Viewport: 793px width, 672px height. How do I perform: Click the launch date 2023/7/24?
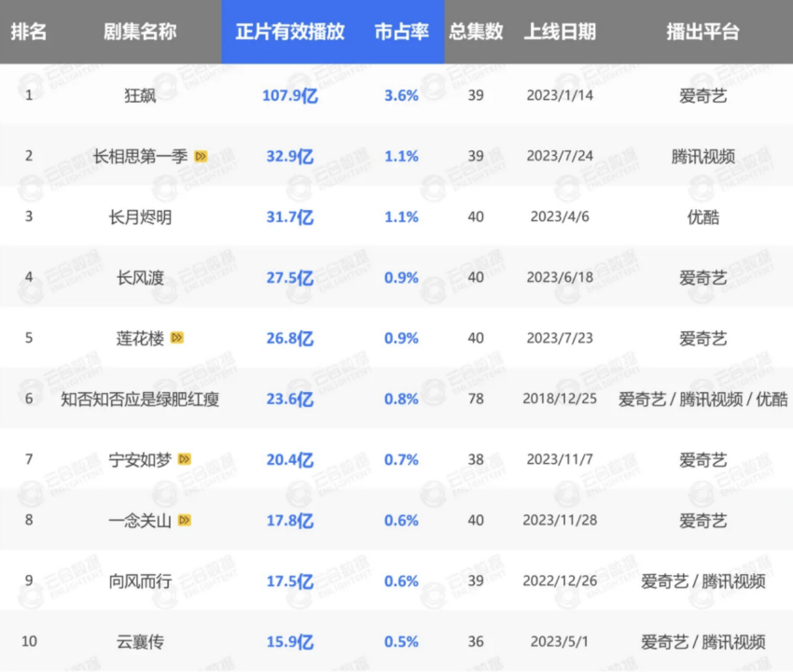[x=560, y=156]
